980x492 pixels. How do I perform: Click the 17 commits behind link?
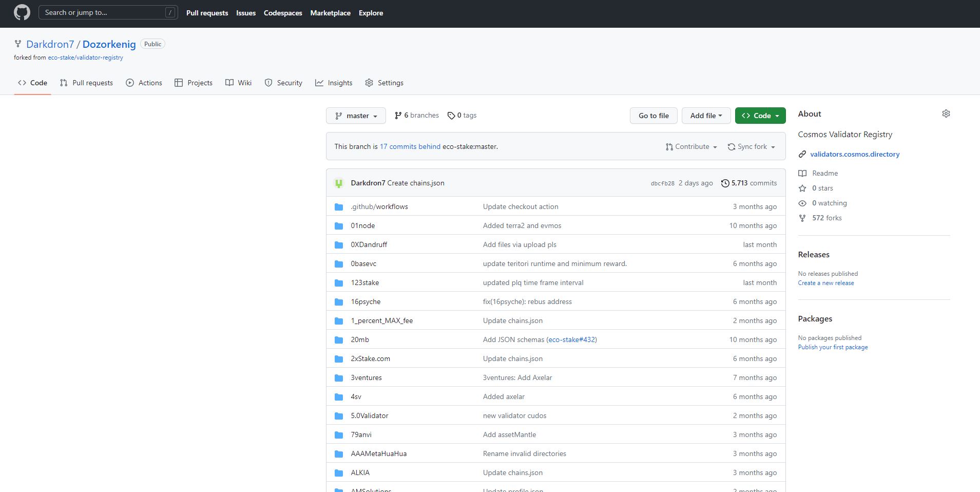point(409,146)
